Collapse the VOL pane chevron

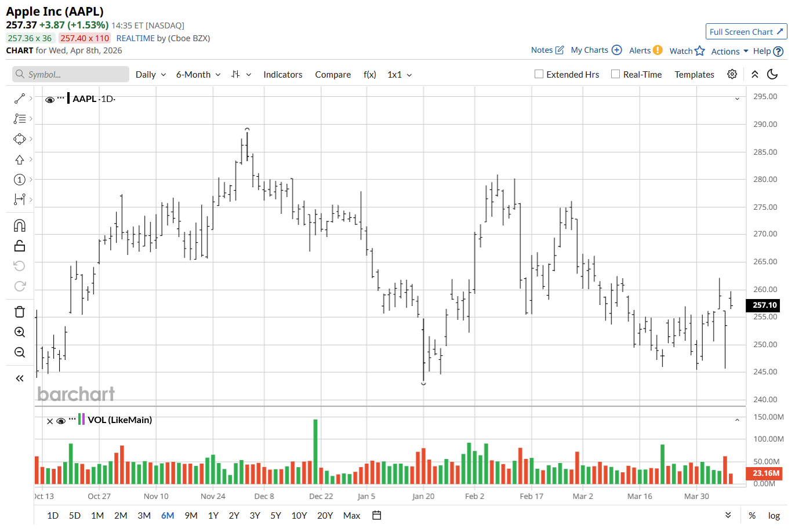[x=737, y=420]
